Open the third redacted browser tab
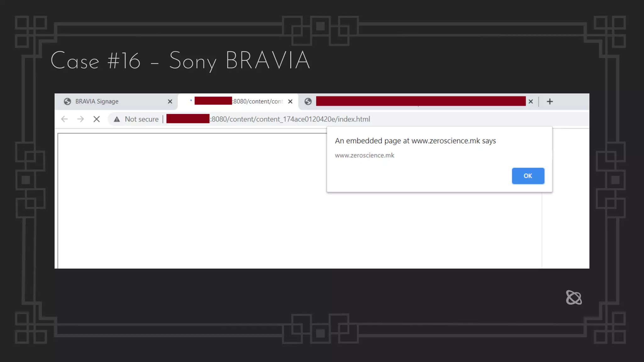This screenshot has height=362, width=644. [418, 101]
